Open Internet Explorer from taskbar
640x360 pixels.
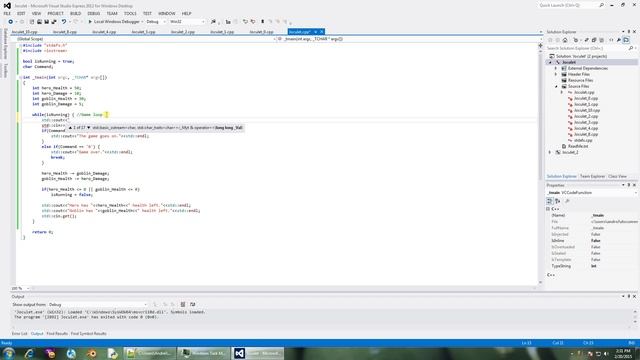click(x=29, y=353)
